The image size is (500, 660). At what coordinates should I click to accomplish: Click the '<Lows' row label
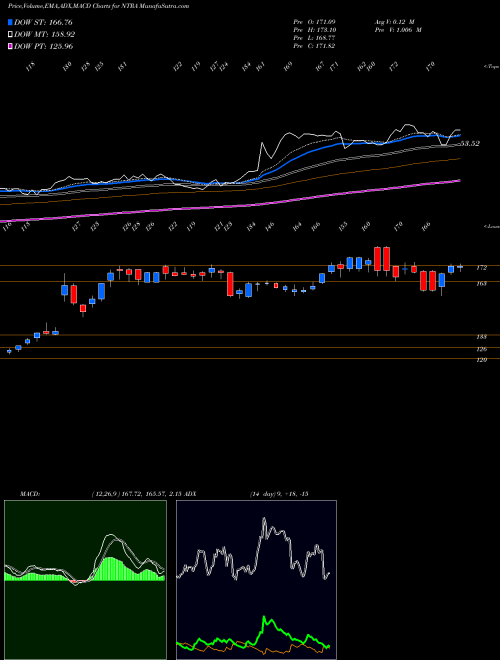pyautogui.click(x=491, y=227)
